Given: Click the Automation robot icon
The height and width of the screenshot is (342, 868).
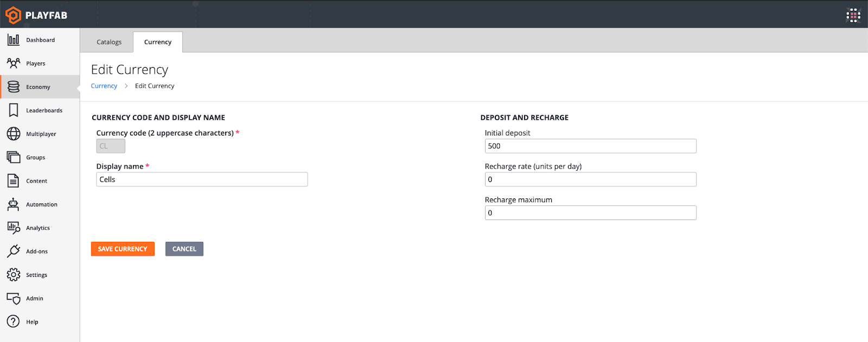Looking at the screenshot, I should [x=14, y=204].
